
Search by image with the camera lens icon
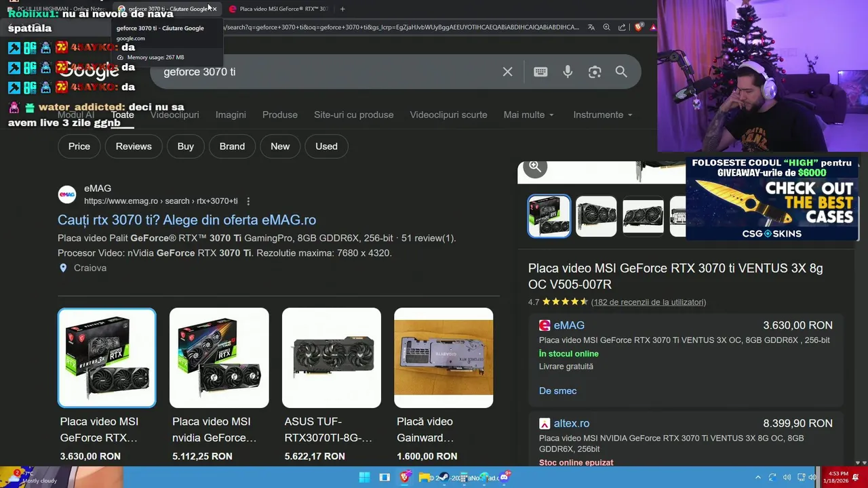pyautogui.click(x=595, y=72)
